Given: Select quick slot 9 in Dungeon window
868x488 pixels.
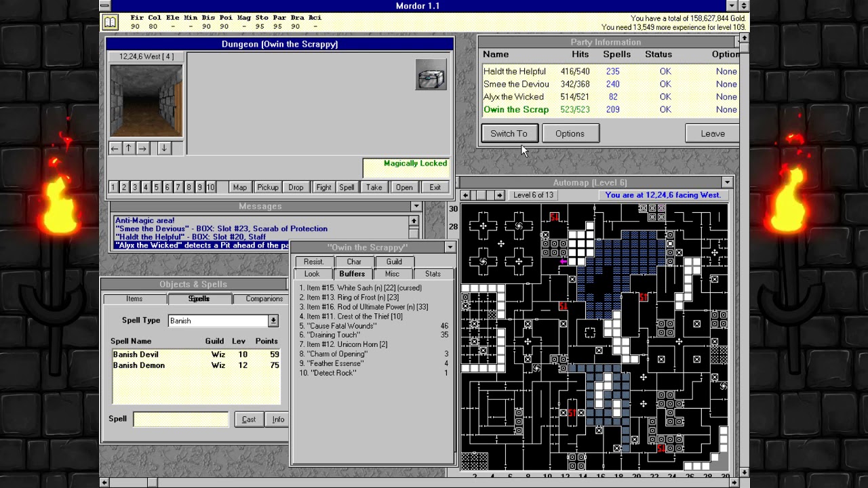Looking at the screenshot, I should (x=200, y=188).
